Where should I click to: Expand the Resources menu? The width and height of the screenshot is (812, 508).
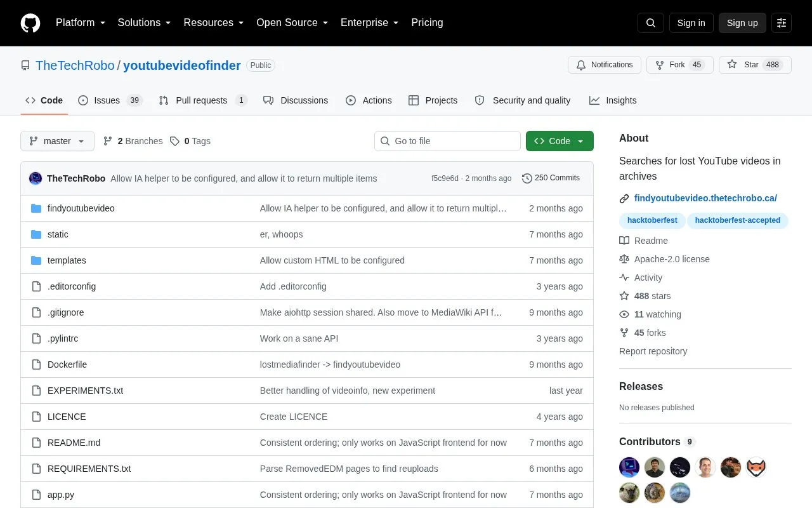(x=214, y=23)
